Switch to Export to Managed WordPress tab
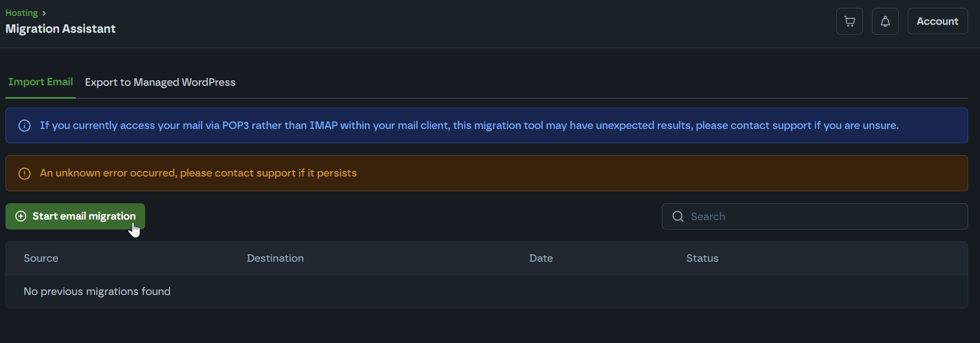980x343 pixels. click(160, 82)
